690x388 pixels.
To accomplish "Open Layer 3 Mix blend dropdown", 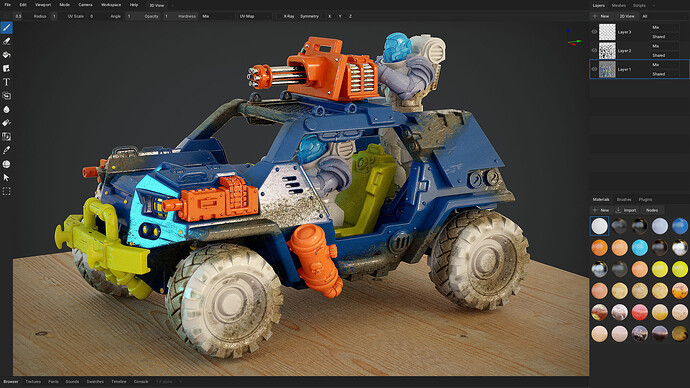I will [664, 27].
